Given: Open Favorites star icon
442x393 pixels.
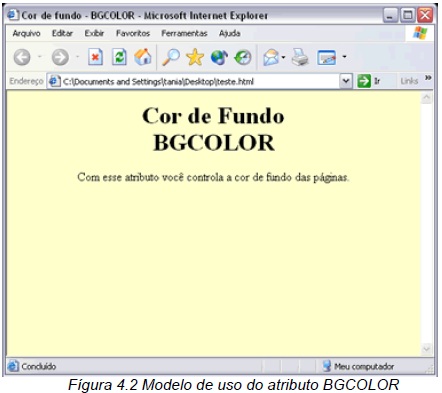Looking at the screenshot, I should pos(195,57).
